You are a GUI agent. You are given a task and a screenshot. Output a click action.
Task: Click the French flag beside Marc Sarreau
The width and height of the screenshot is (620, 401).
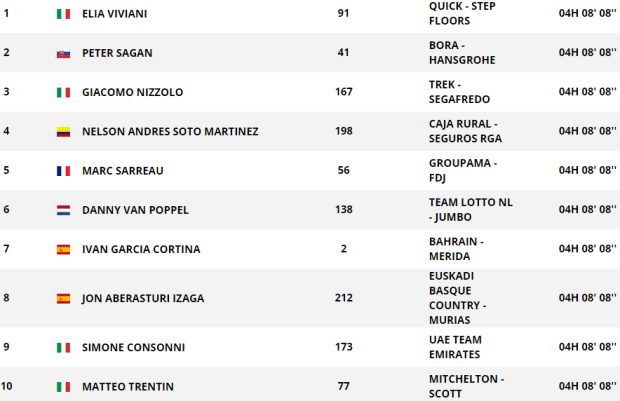tap(63, 170)
